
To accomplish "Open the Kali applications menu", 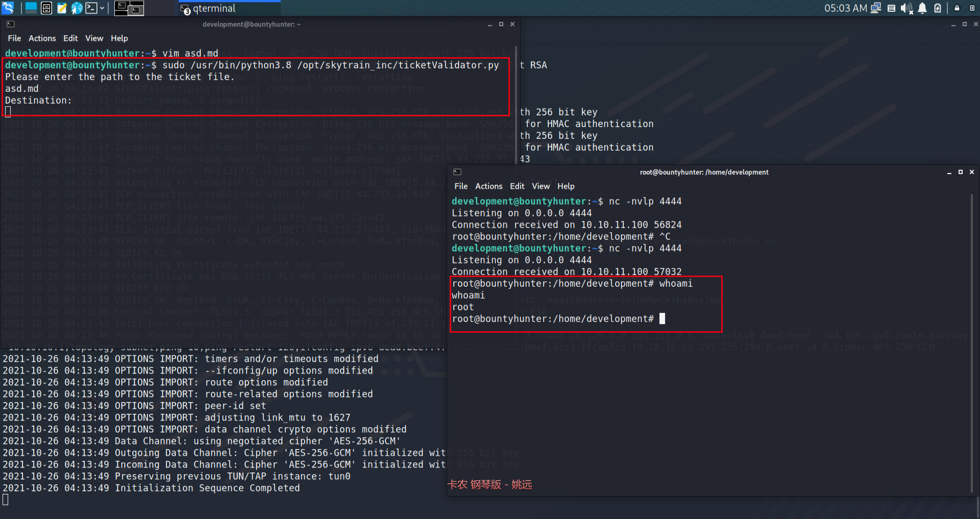I will click(x=8, y=8).
